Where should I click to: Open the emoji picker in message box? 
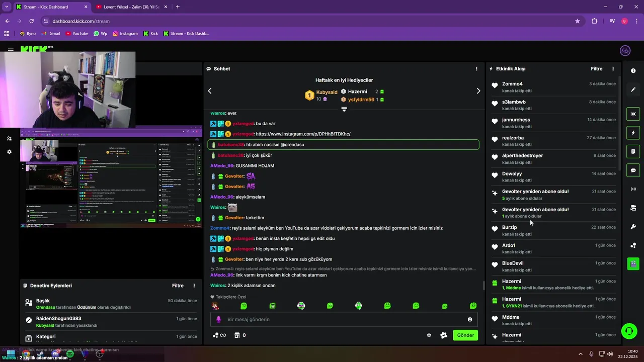pos(470,319)
